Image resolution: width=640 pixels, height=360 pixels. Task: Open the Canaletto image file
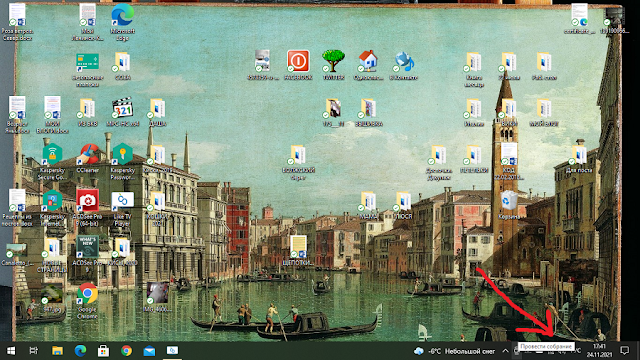[17, 255]
